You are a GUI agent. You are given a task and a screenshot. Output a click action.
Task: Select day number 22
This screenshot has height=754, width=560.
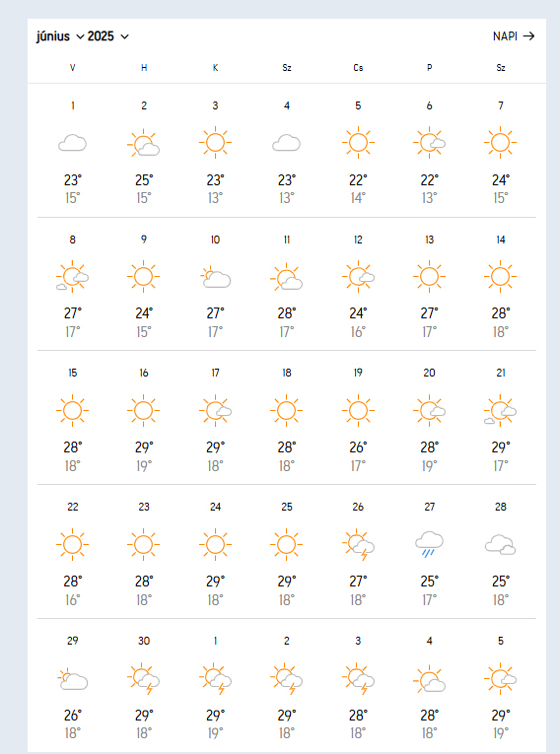click(73, 507)
